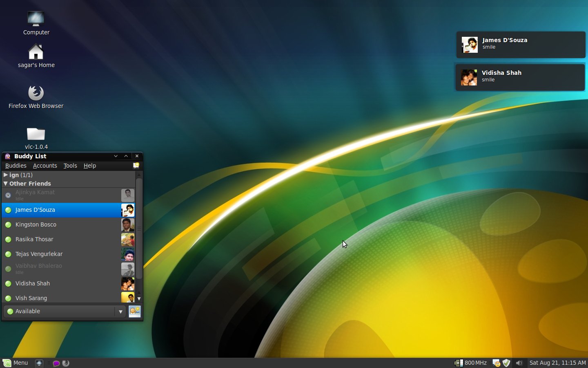Click the Linux Mint logo in the panel
Screen dimensions: 588x368
7,363
